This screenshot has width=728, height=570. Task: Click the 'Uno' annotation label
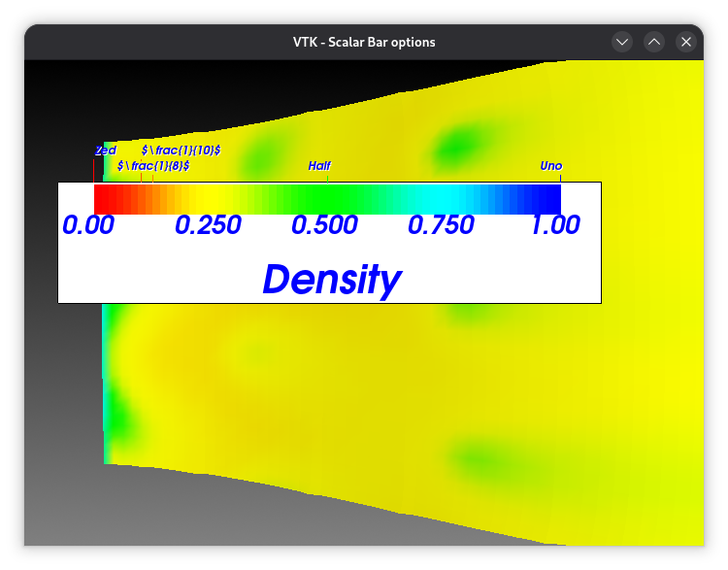click(x=550, y=166)
